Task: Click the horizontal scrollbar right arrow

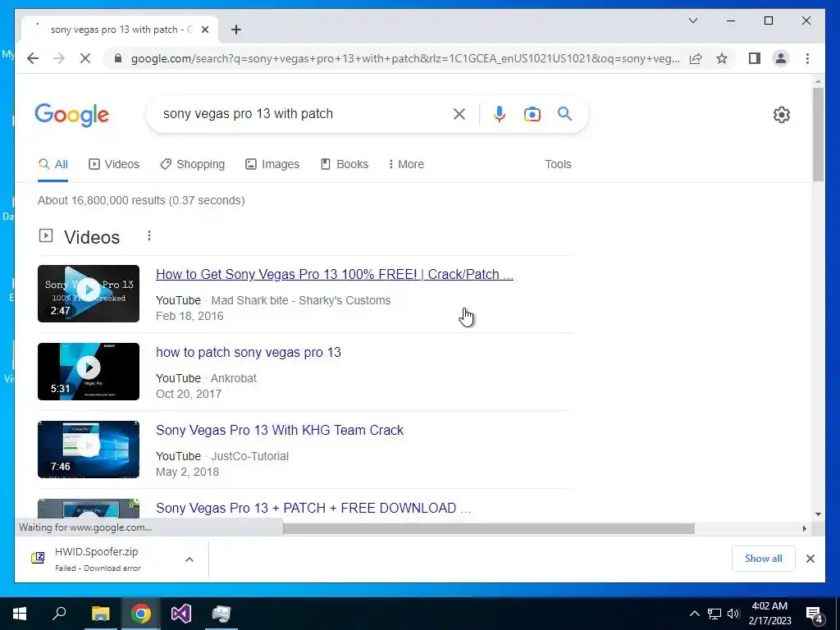Action: (x=804, y=529)
